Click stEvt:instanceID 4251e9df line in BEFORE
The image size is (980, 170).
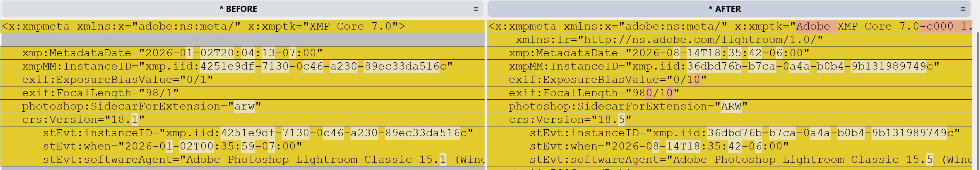point(242,133)
